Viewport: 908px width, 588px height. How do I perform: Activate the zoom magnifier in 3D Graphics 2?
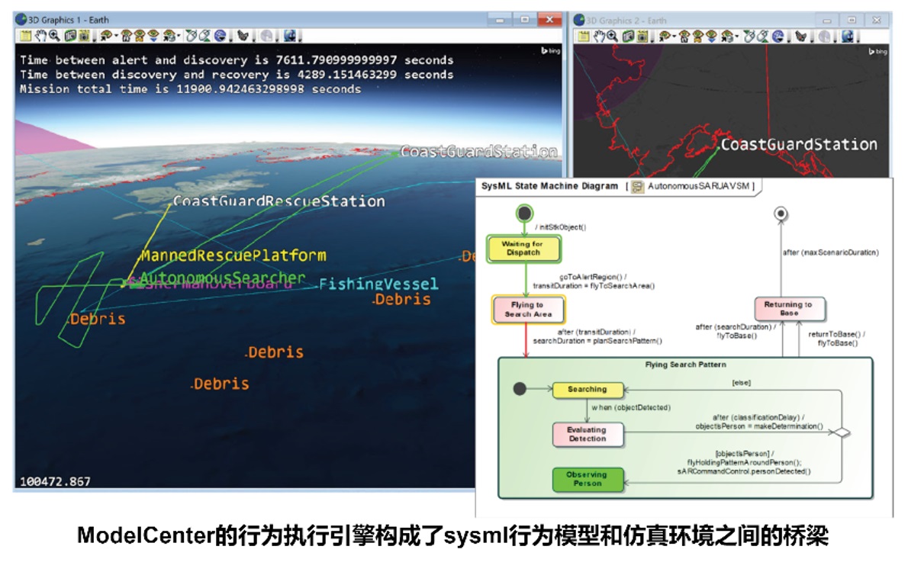click(x=612, y=37)
